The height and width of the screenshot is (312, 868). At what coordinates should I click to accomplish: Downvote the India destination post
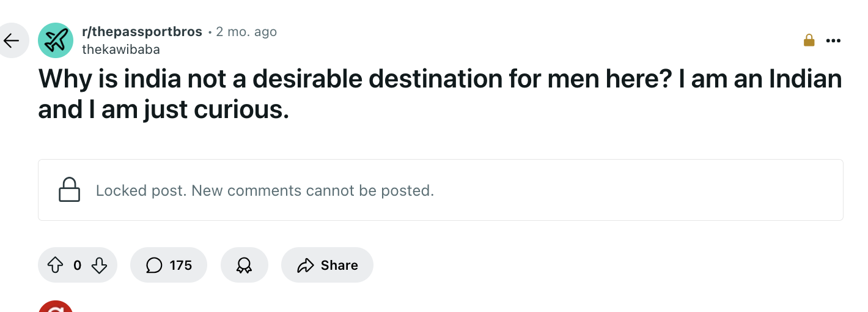pyautogui.click(x=99, y=265)
